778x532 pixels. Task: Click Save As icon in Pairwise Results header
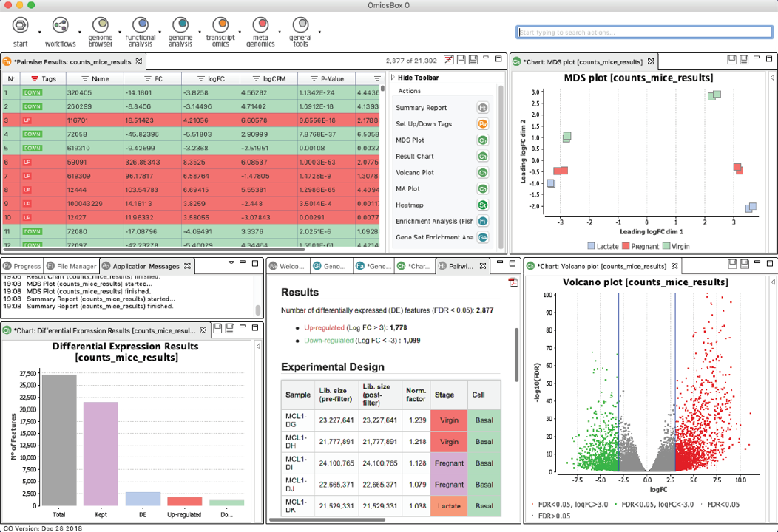tap(473, 60)
